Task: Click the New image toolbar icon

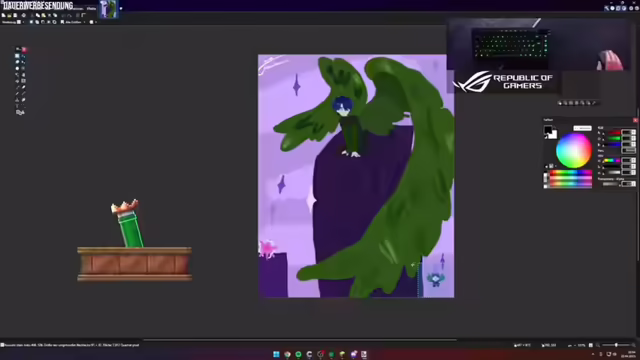Action: pos(4,15)
